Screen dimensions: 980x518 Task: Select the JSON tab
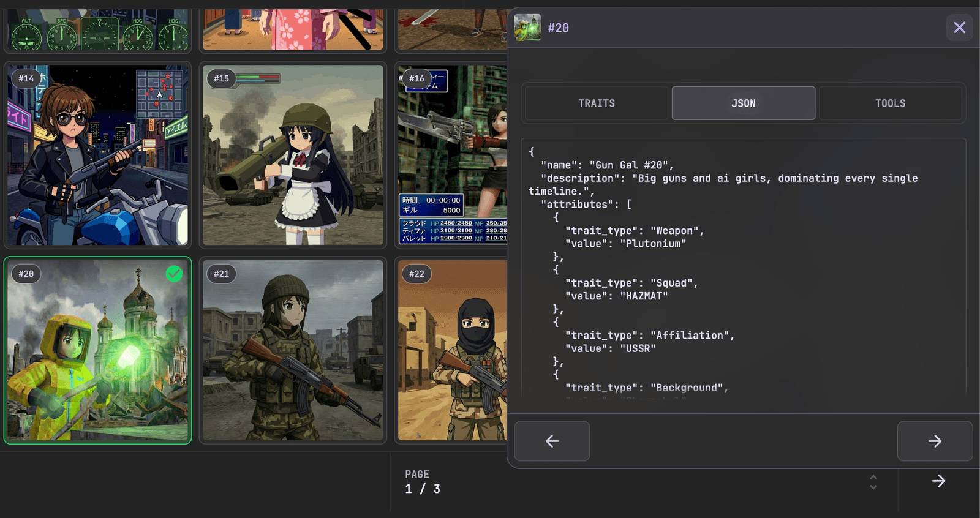pyautogui.click(x=743, y=103)
